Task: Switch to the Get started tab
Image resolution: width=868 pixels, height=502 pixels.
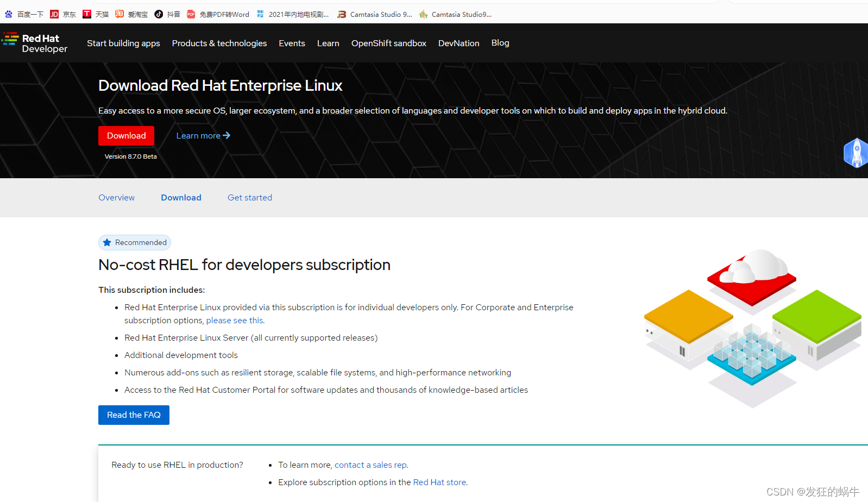Action: 250,198
